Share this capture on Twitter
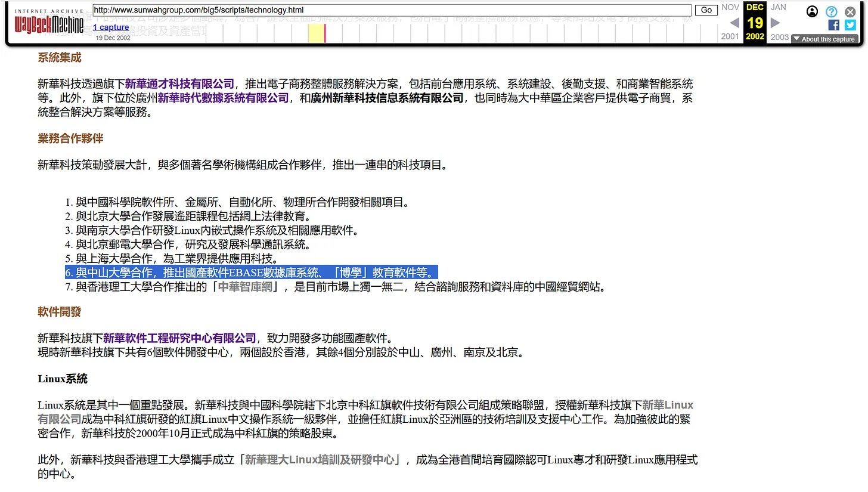Image resolution: width=868 pixels, height=492 pixels. [850, 25]
